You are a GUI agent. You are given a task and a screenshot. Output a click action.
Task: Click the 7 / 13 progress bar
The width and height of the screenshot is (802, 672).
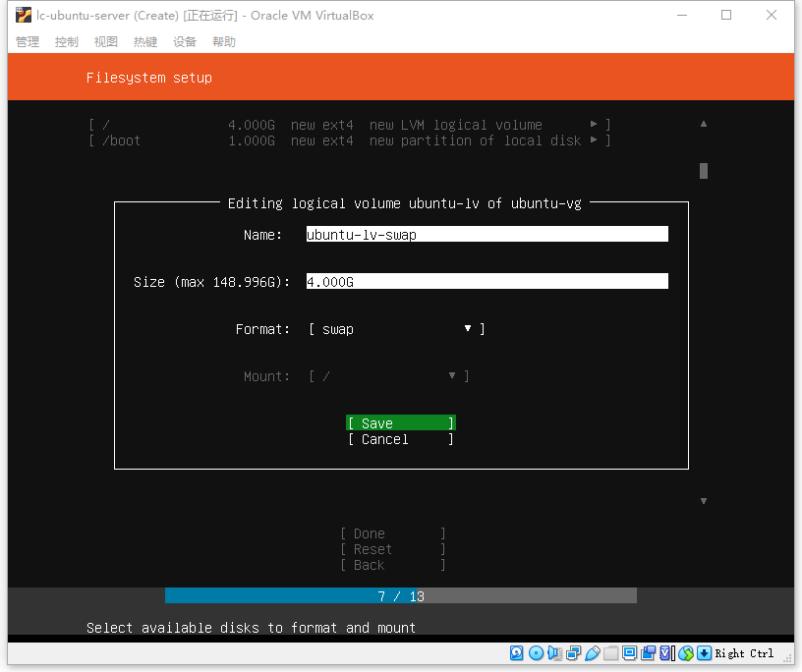point(401,595)
